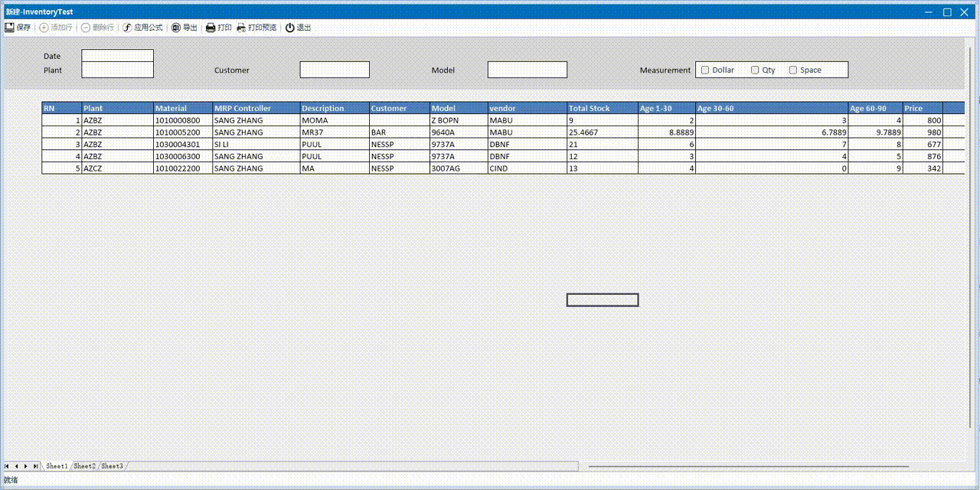Image resolution: width=980 pixels, height=490 pixels.
Task: Select the 6.7889 age cell
Action: pos(772,132)
